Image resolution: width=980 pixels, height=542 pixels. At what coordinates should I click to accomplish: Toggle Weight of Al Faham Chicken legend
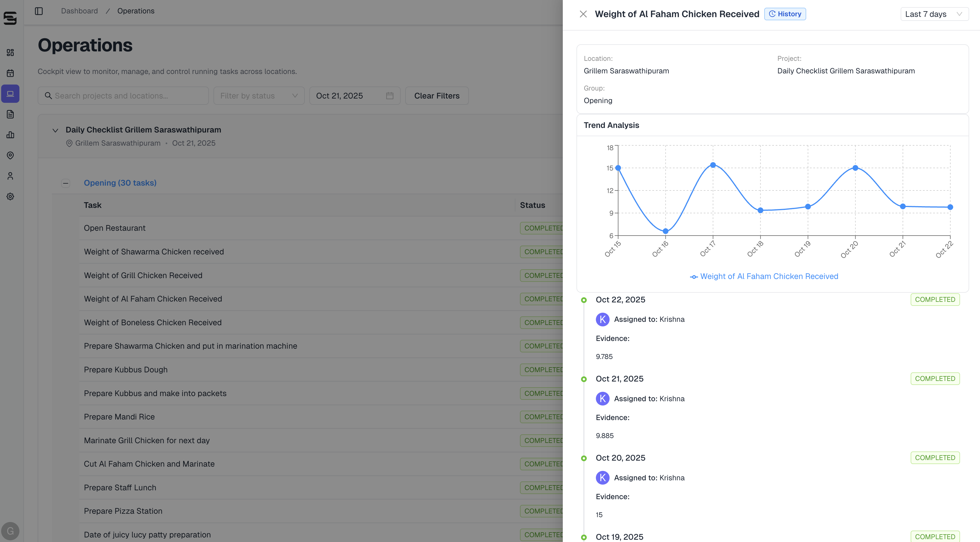point(764,276)
